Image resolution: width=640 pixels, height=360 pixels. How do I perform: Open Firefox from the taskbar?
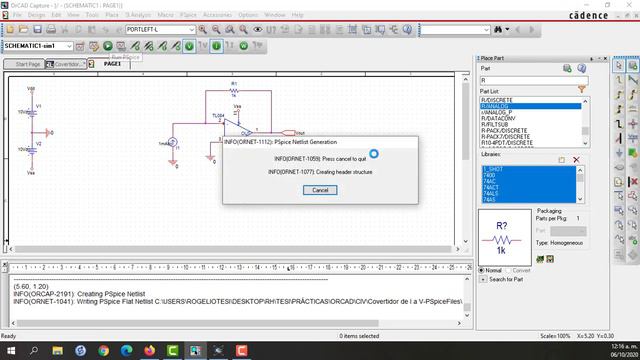150,351
